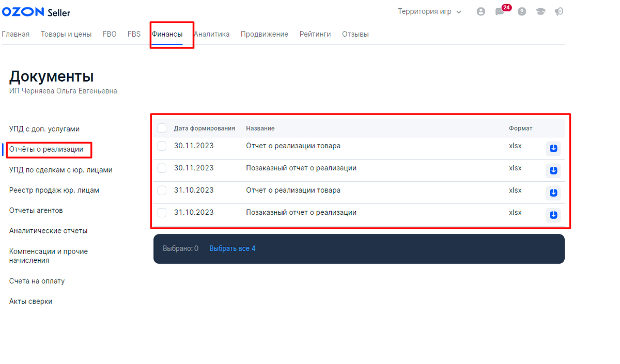Open the Рейтинги tab
Image resolution: width=620 pixels, height=364 pixels.
(x=315, y=34)
